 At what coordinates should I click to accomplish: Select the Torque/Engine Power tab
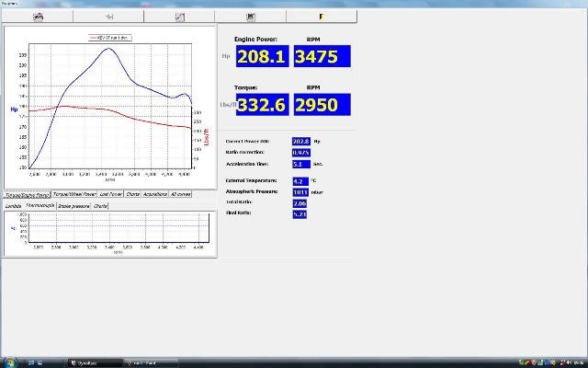28,194
